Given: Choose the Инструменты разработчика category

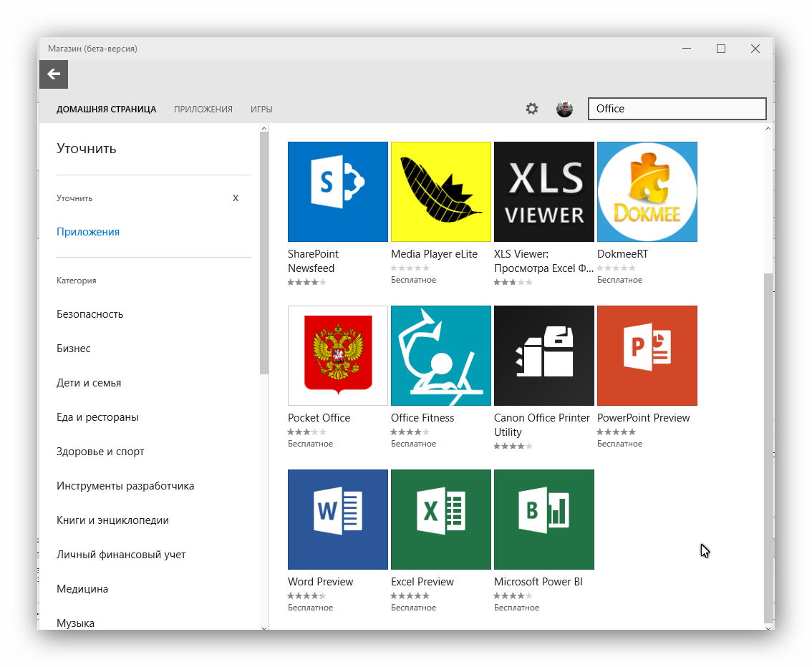Looking at the screenshot, I should 125,486.
